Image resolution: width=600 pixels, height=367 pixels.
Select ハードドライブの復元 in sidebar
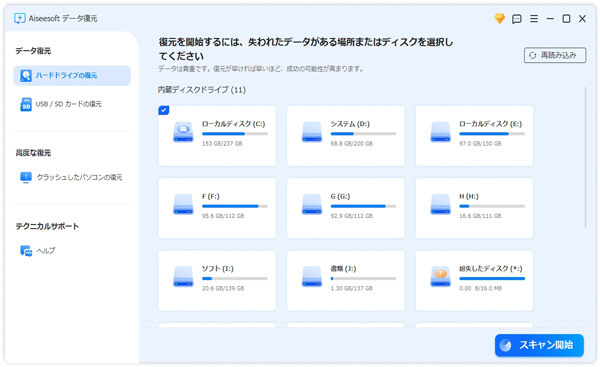click(72, 75)
